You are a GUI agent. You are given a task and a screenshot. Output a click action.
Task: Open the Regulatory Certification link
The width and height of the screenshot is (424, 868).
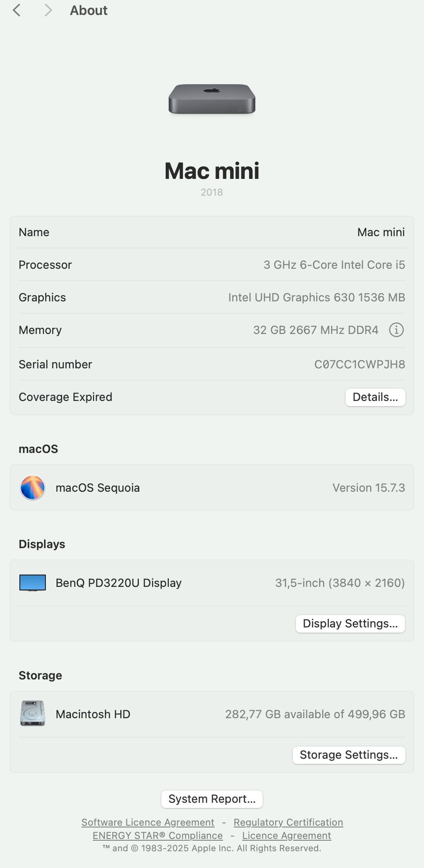[288, 822]
